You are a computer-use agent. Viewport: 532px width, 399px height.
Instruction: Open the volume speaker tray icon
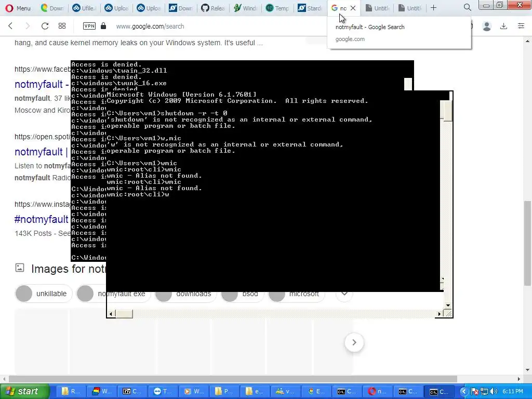(x=494, y=392)
